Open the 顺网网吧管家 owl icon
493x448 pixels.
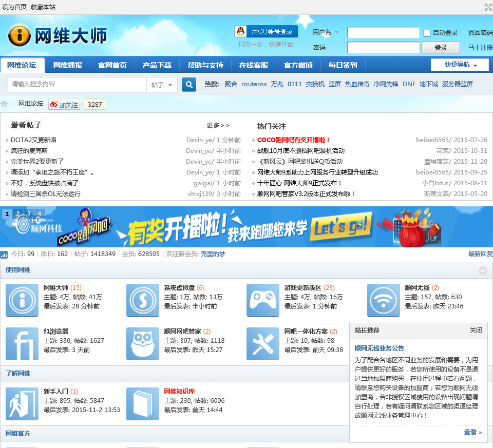tap(143, 344)
